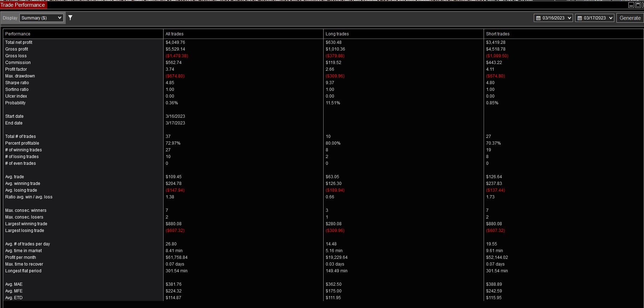The width and height of the screenshot is (644, 308).
Task: Select the Avg. # of trades per day label
Action: pyautogui.click(x=28, y=244)
